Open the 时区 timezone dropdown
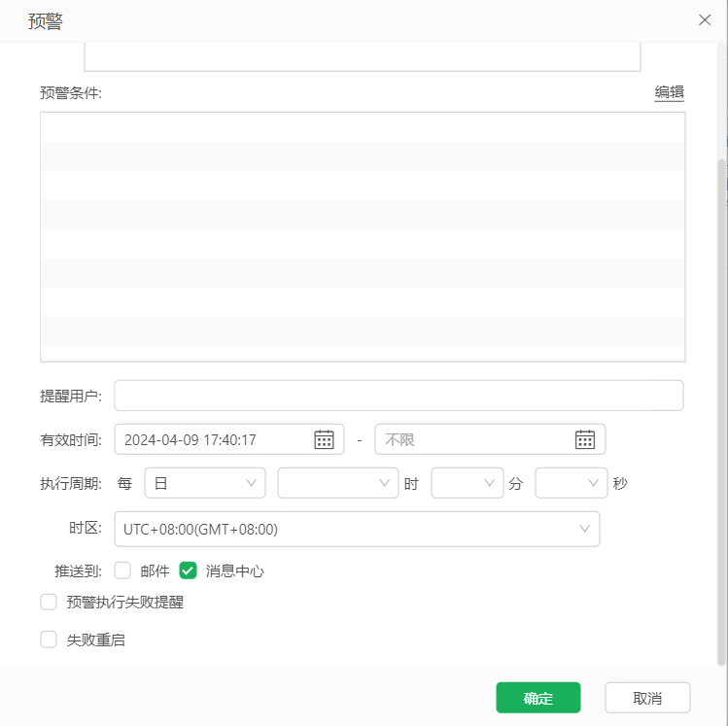Viewport: 728px width, 726px height. click(x=357, y=529)
